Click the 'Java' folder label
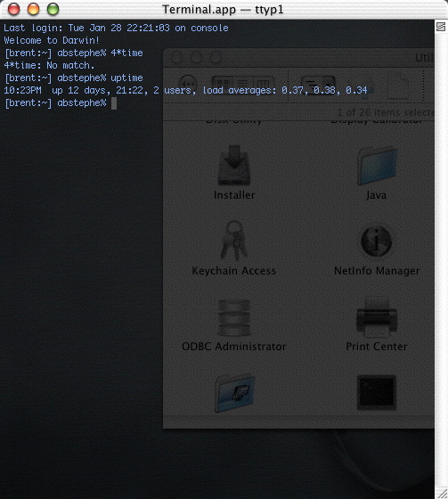The image size is (448, 499). 377,195
